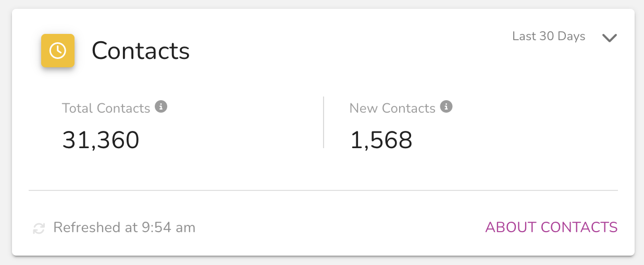Open the New Contacts info tooltip icon
This screenshot has height=265, width=644.
pos(446,107)
